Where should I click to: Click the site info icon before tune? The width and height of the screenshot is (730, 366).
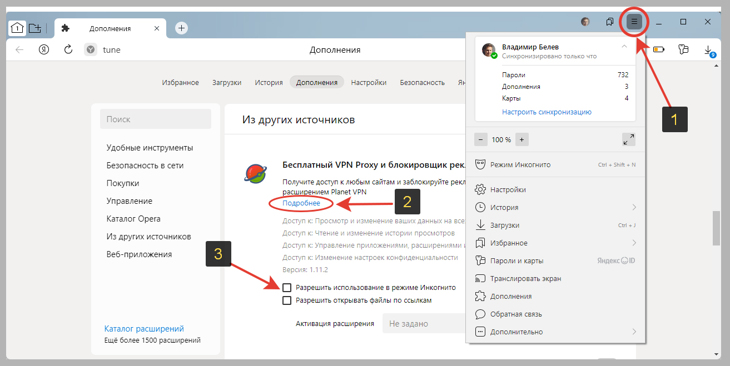(x=91, y=49)
